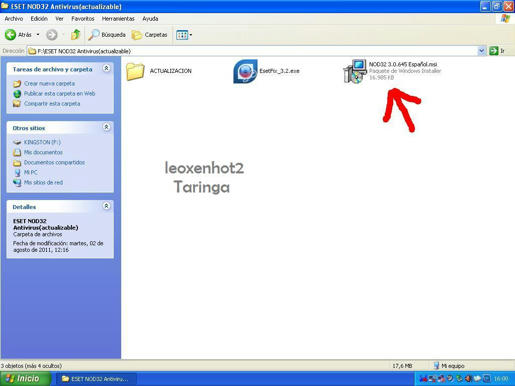Open the Favoritos menu
This screenshot has width=515, height=386.
pos(83,19)
